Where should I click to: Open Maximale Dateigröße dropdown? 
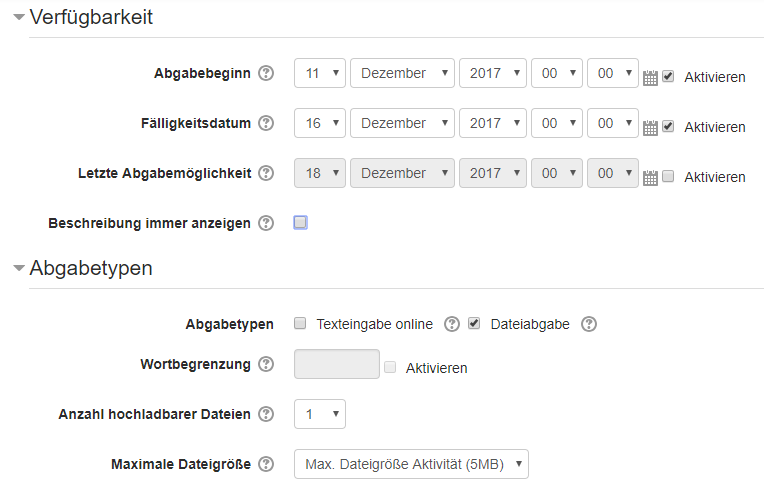tap(411, 465)
